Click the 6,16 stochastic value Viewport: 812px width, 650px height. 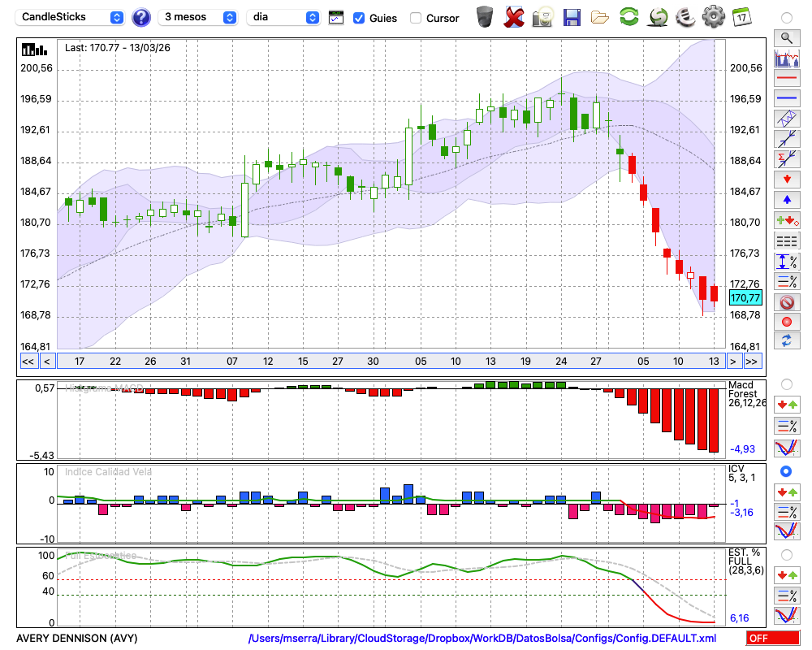click(x=740, y=617)
